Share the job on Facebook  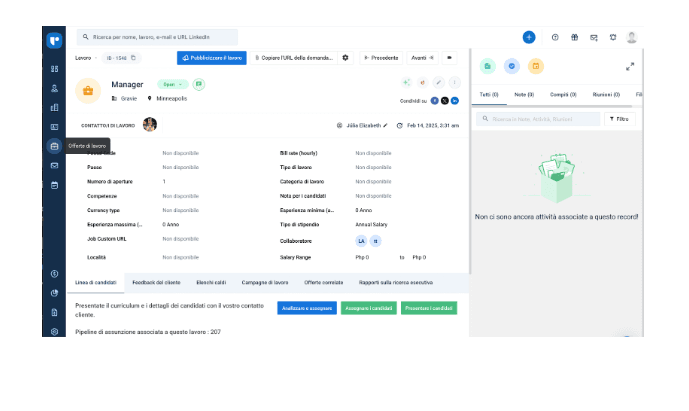(x=435, y=101)
